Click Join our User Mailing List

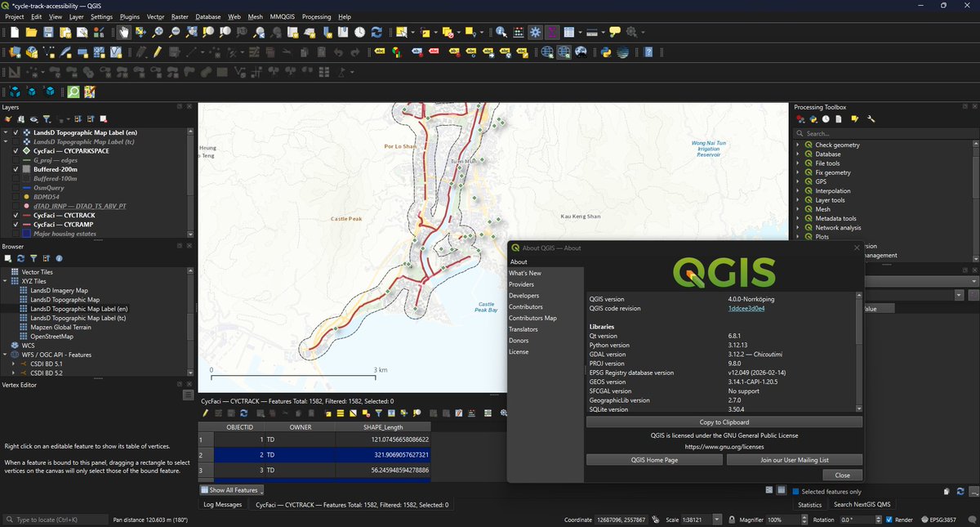click(x=795, y=460)
